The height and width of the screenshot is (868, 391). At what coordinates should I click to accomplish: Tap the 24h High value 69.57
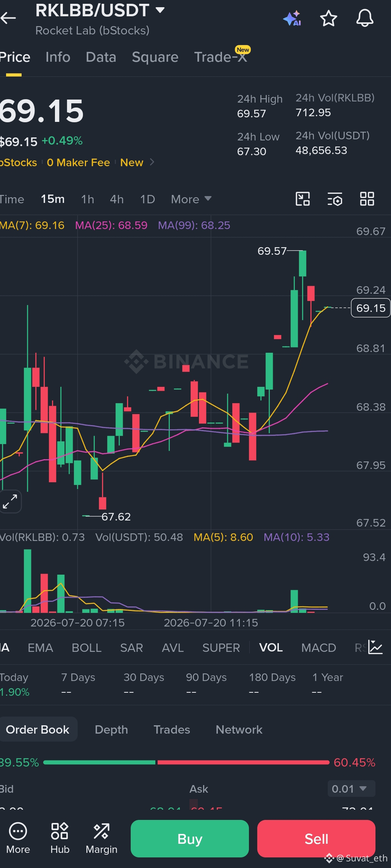pyautogui.click(x=252, y=114)
